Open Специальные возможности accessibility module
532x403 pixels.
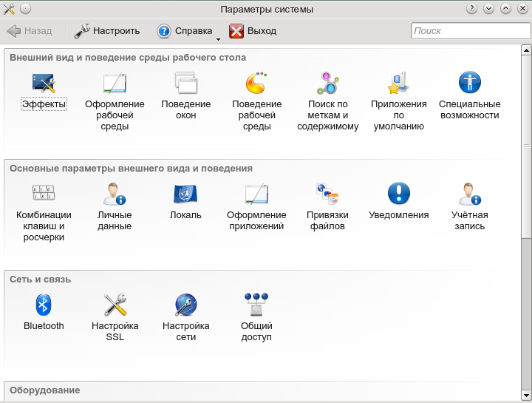[x=470, y=96]
